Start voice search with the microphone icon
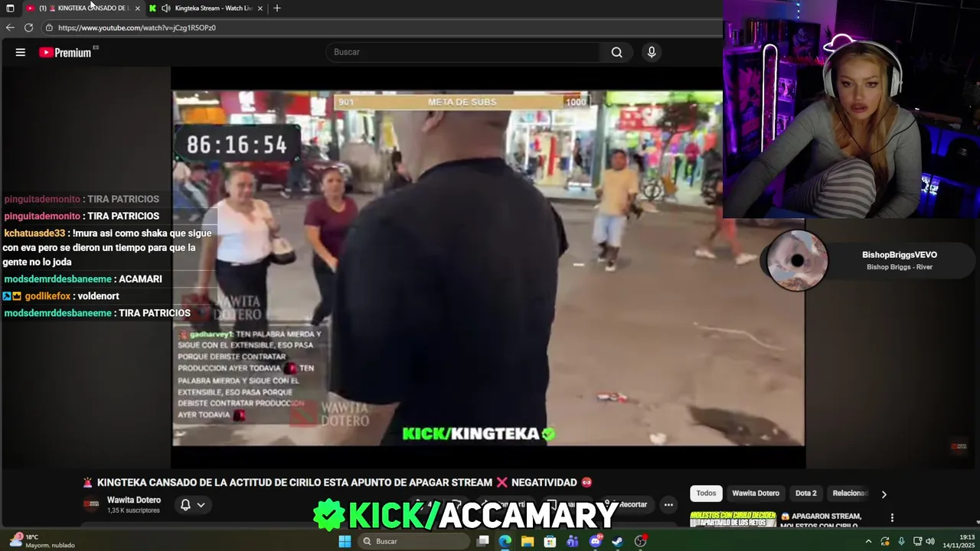The height and width of the screenshot is (551, 980). tap(652, 52)
